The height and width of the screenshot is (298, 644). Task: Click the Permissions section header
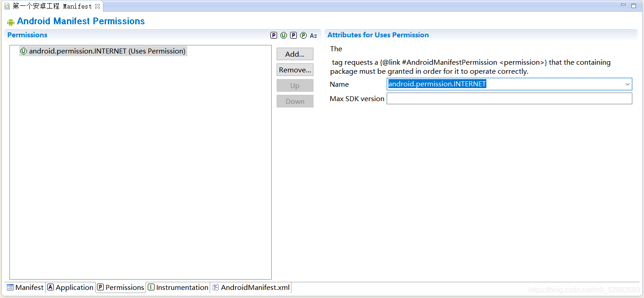[x=27, y=35]
